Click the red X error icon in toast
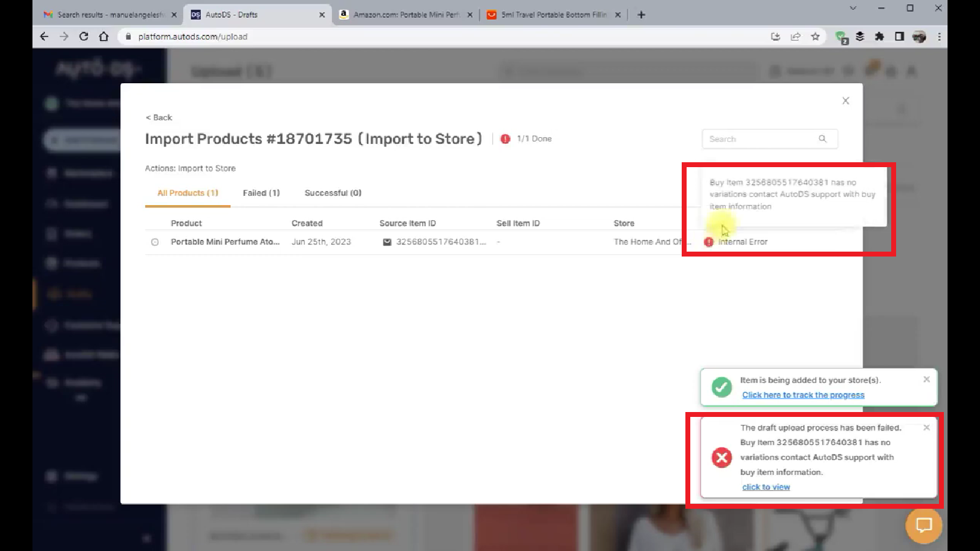This screenshot has height=551, width=980. (722, 457)
